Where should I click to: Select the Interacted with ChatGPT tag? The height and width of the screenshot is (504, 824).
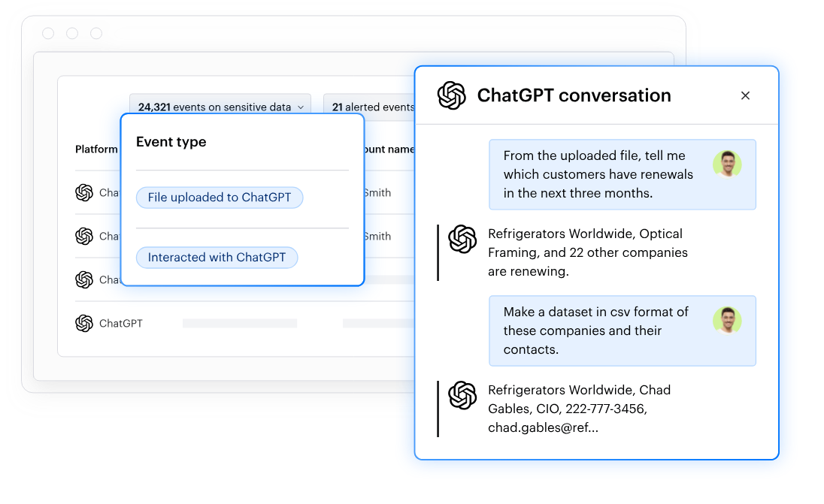pyautogui.click(x=217, y=257)
